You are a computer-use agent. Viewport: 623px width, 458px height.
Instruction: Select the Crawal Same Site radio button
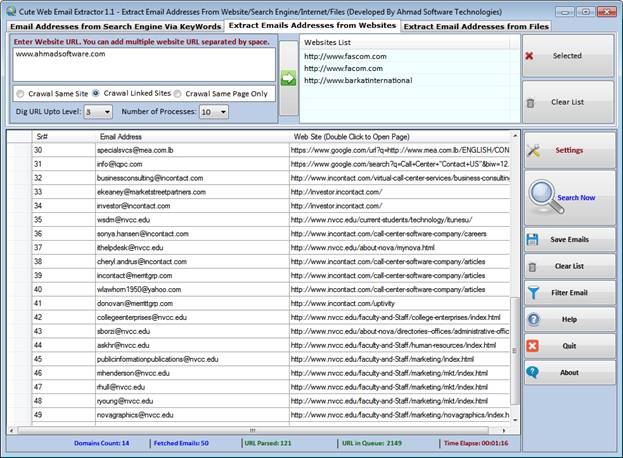click(20, 94)
